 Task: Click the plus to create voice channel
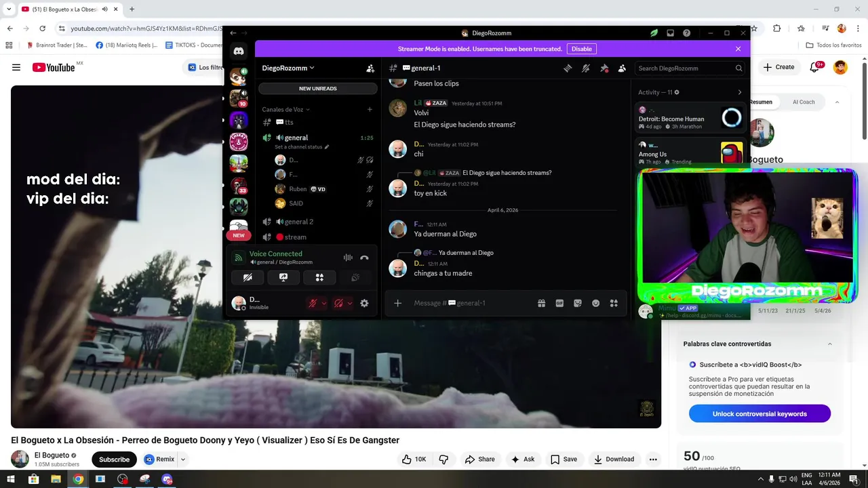[370, 109]
